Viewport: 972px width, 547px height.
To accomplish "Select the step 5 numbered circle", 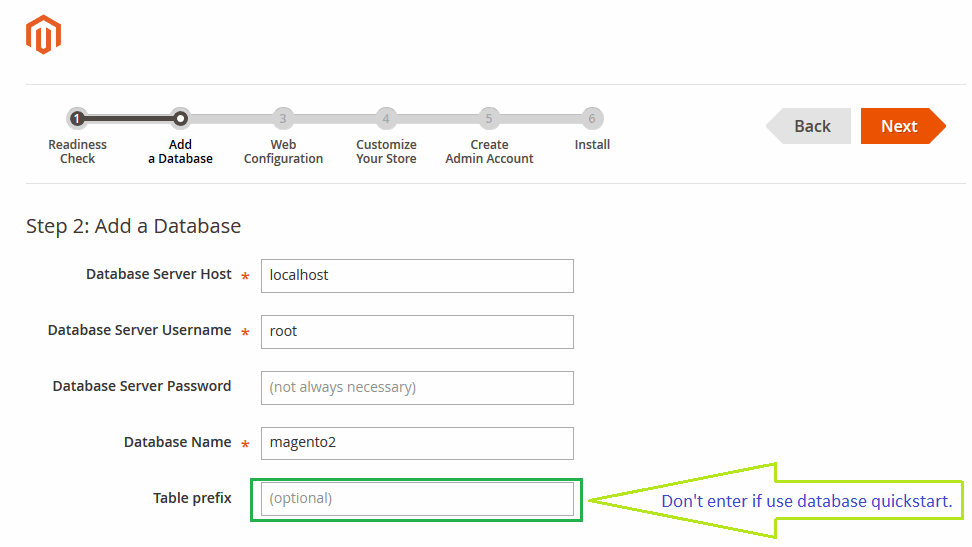I will (x=489, y=118).
